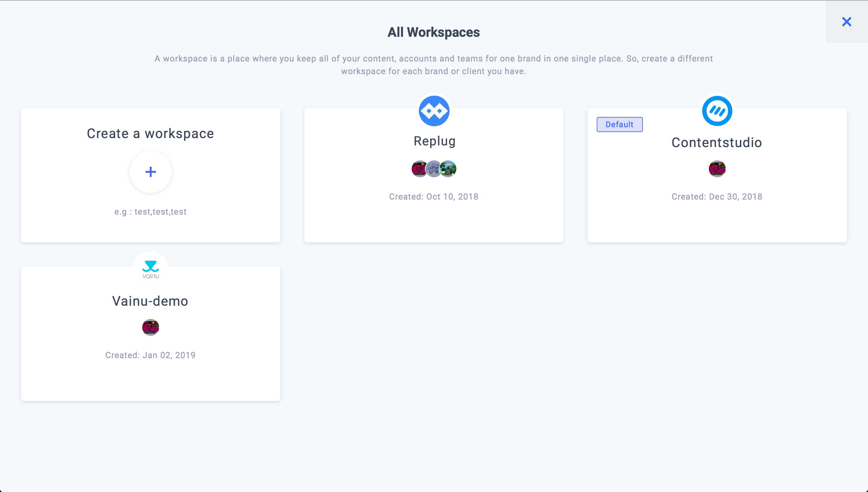This screenshot has width=868, height=492.
Task: Click the Vainu-demo workspace logo
Action: (151, 269)
